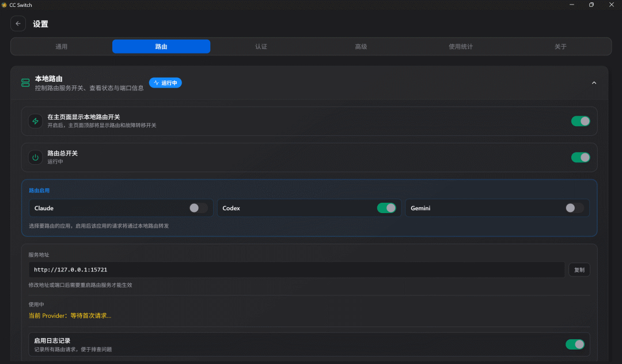Switch to the 通用 tab
622x364 pixels.
(x=62, y=47)
